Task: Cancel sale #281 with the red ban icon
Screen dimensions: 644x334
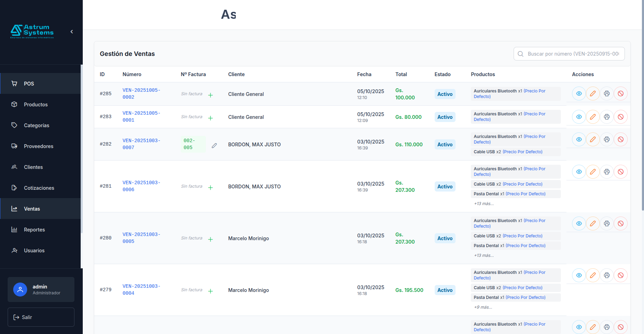Action: pyautogui.click(x=620, y=172)
